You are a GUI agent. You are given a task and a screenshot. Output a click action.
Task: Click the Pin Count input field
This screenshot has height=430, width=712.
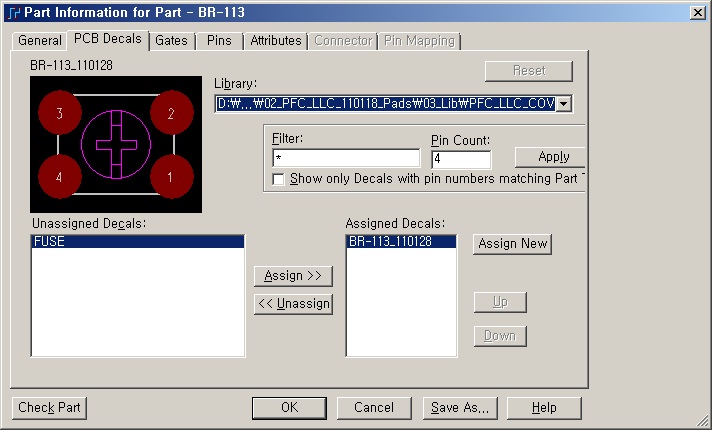(x=461, y=158)
